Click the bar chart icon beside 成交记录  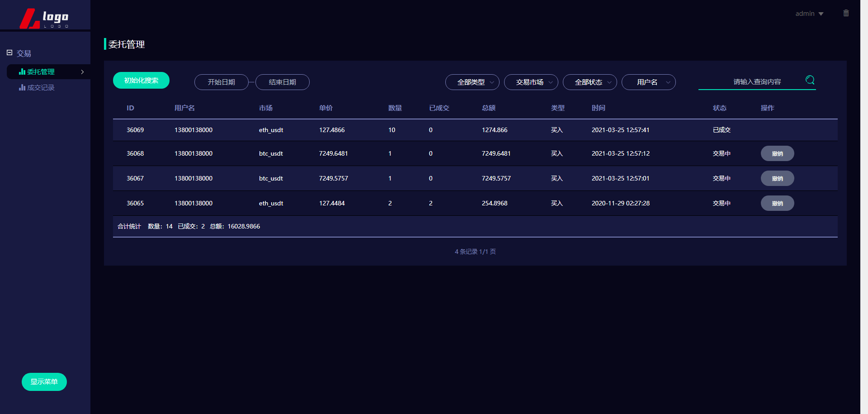pos(22,88)
